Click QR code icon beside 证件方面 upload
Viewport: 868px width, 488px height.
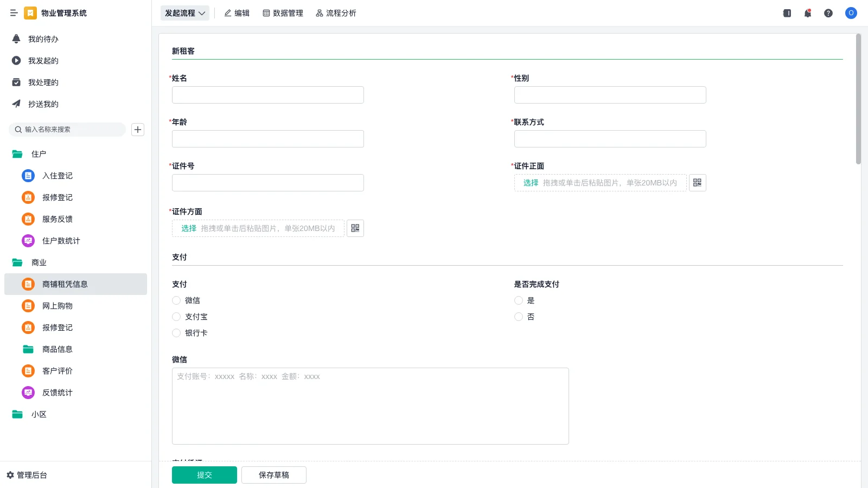[x=355, y=228]
